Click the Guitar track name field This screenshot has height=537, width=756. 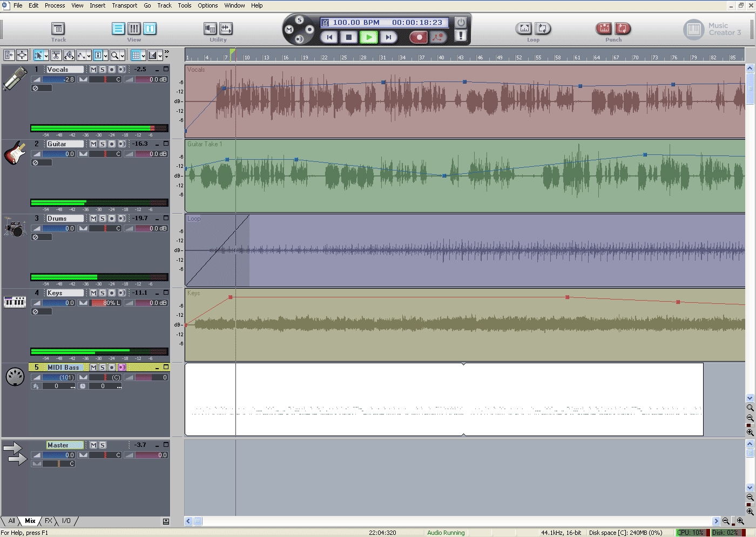point(65,144)
